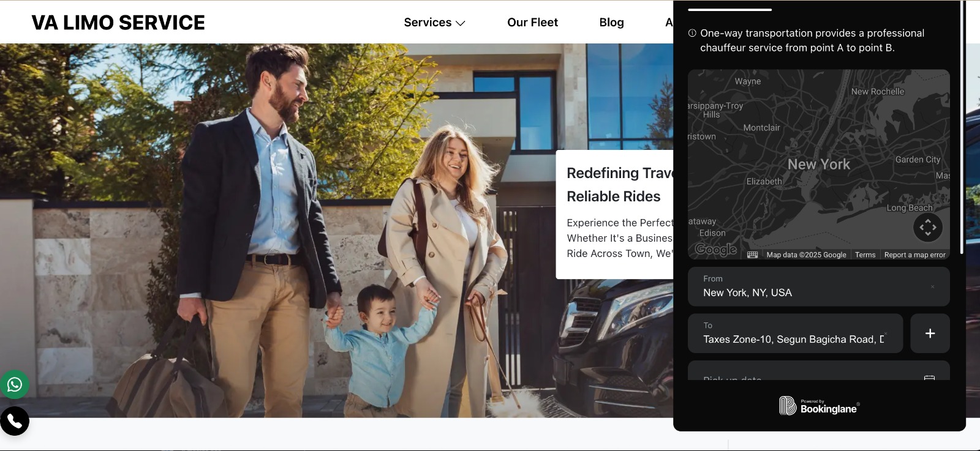Click the Google logo on the map
980x451 pixels.
715,250
